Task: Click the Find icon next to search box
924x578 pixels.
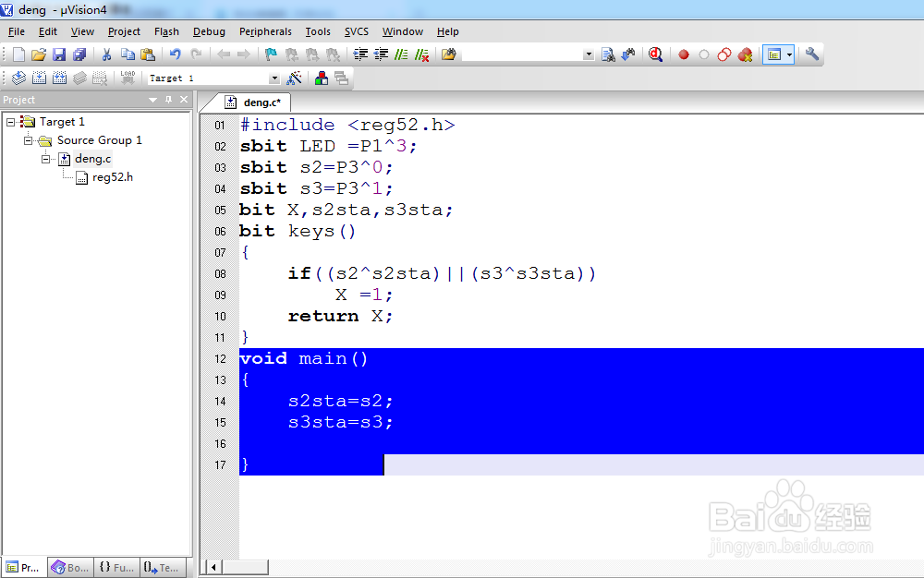Action: [608, 54]
